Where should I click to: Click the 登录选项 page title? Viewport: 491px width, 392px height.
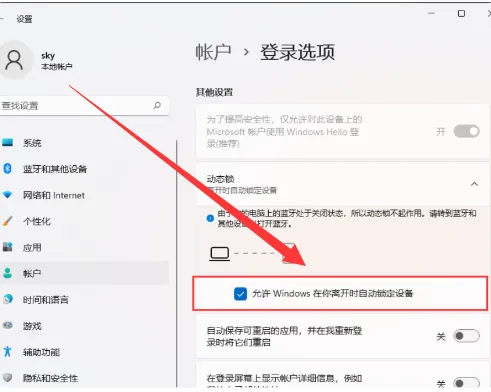click(297, 52)
